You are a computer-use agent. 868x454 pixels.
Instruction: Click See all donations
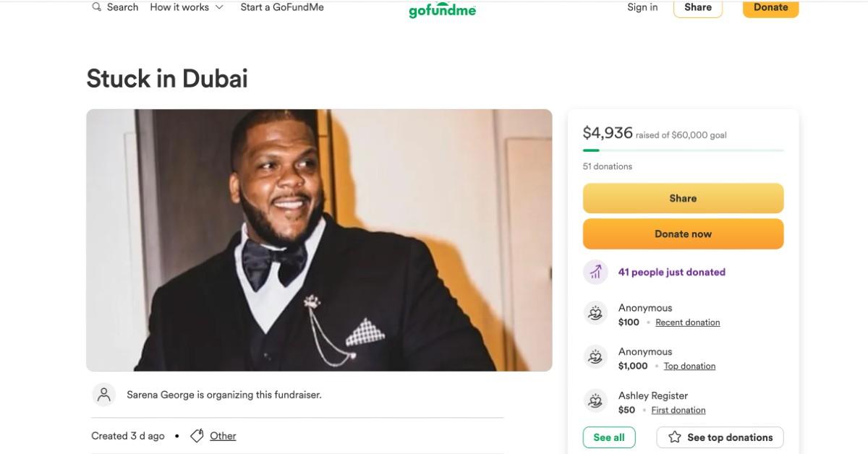point(609,437)
